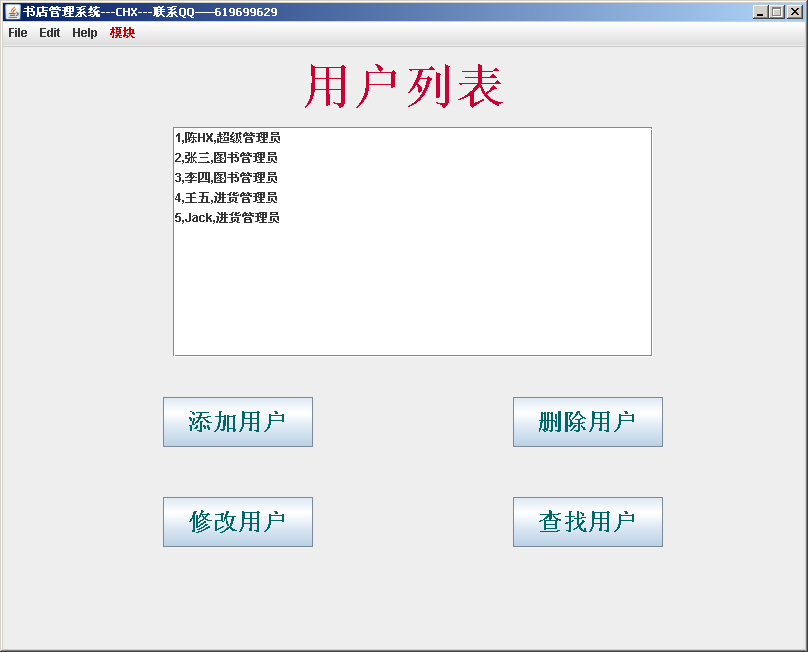Click the Java icon in title bar
Image resolution: width=808 pixels, height=652 pixels.
tap(13, 11)
